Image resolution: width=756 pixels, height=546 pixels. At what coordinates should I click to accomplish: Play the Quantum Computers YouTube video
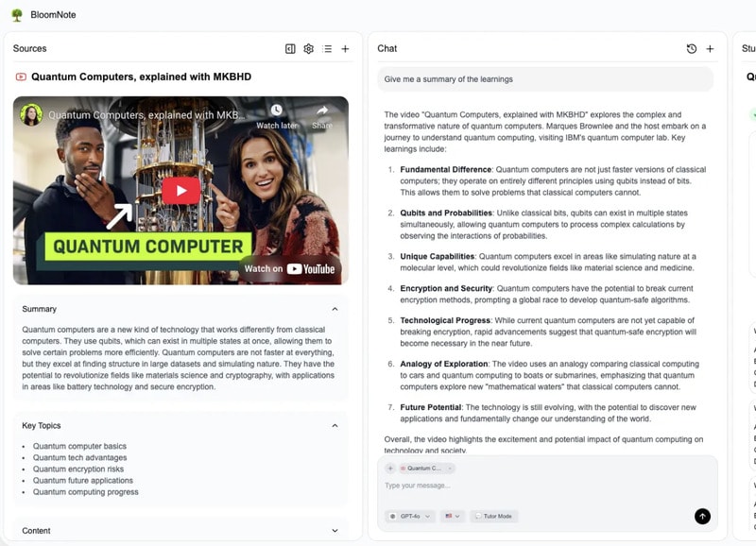coord(180,191)
